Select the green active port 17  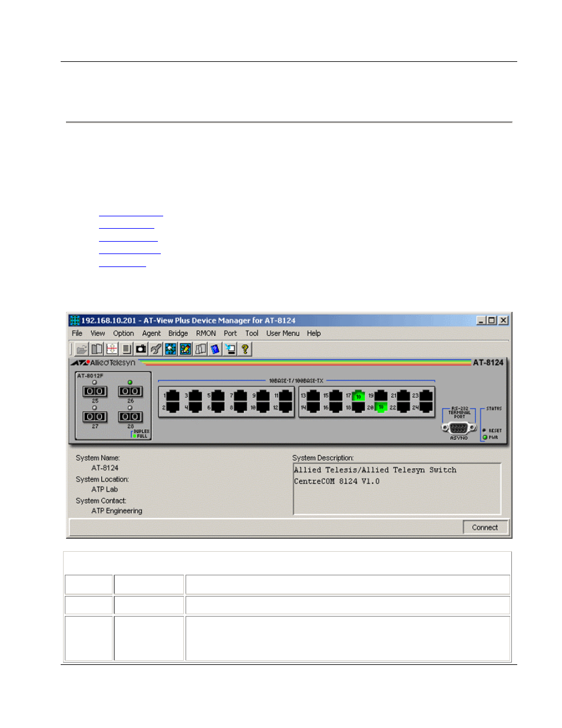pyautogui.click(x=358, y=396)
